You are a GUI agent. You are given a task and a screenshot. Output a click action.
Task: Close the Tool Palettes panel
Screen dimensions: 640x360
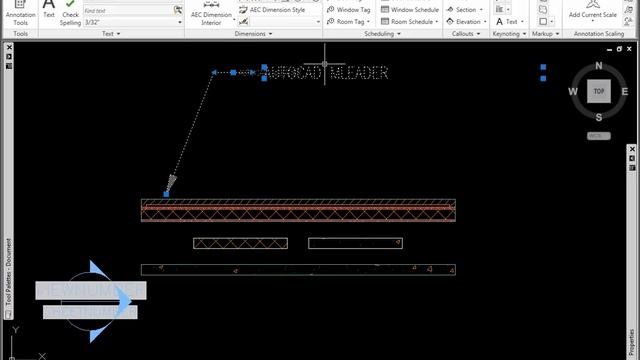9,48
